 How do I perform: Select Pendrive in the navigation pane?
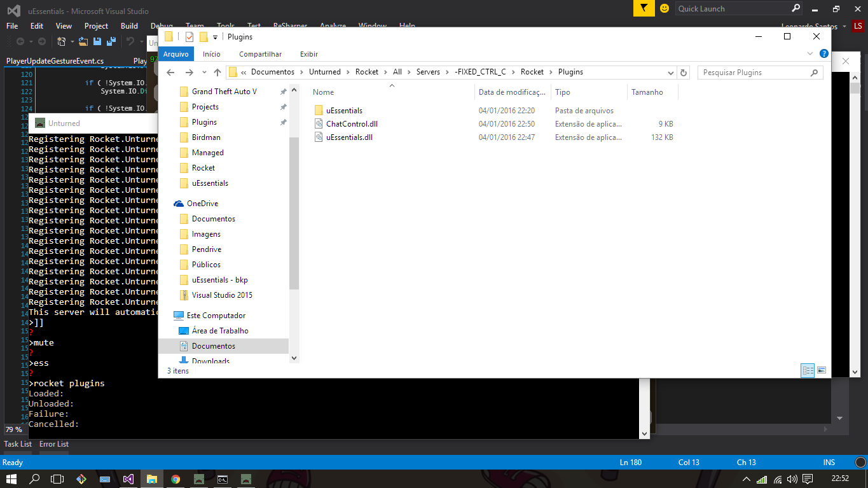pyautogui.click(x=206, y=249)
